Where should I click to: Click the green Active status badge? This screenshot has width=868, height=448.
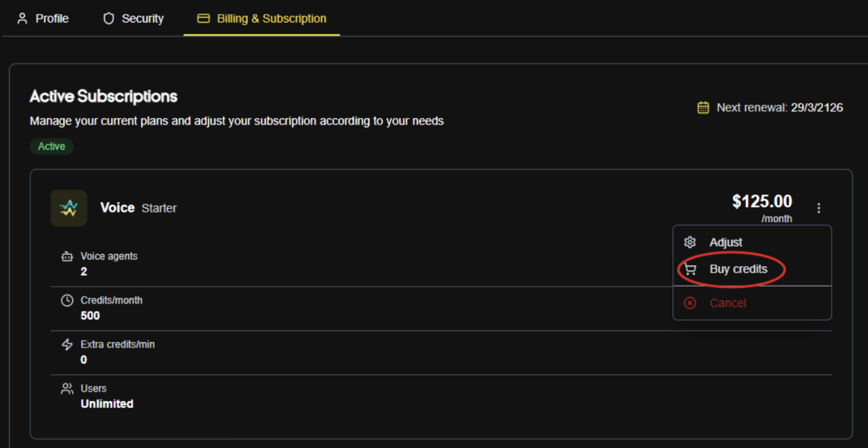click(51, 146)
